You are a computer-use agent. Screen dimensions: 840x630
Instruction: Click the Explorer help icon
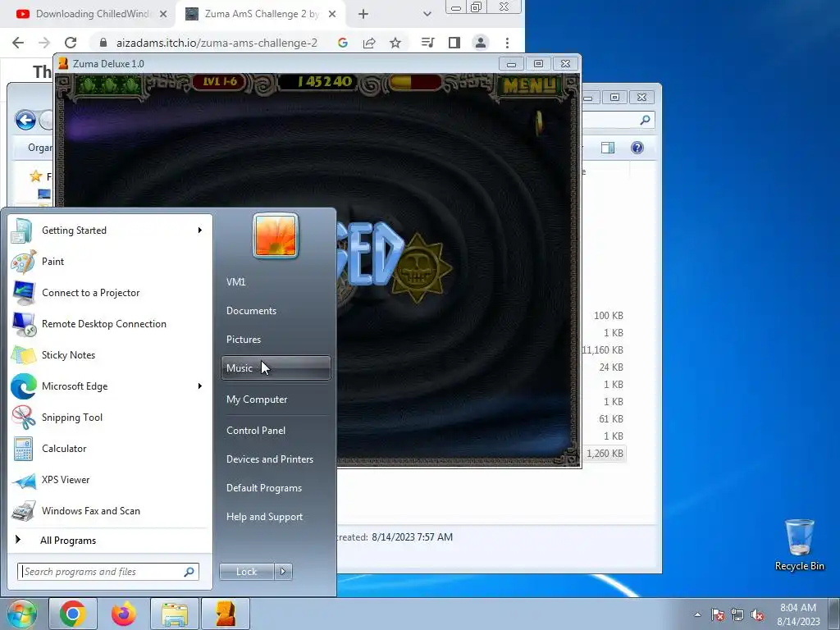[x=637, y=148]
